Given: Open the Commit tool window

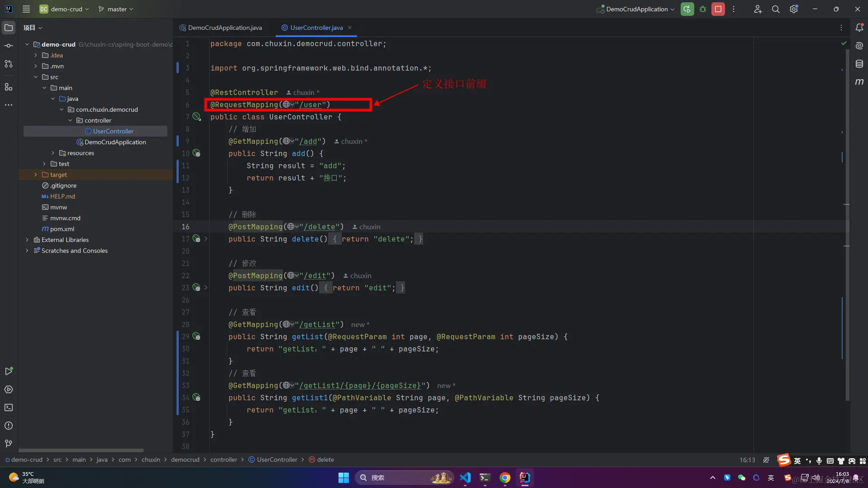Looking at the screenshot, I should [9, 46].
